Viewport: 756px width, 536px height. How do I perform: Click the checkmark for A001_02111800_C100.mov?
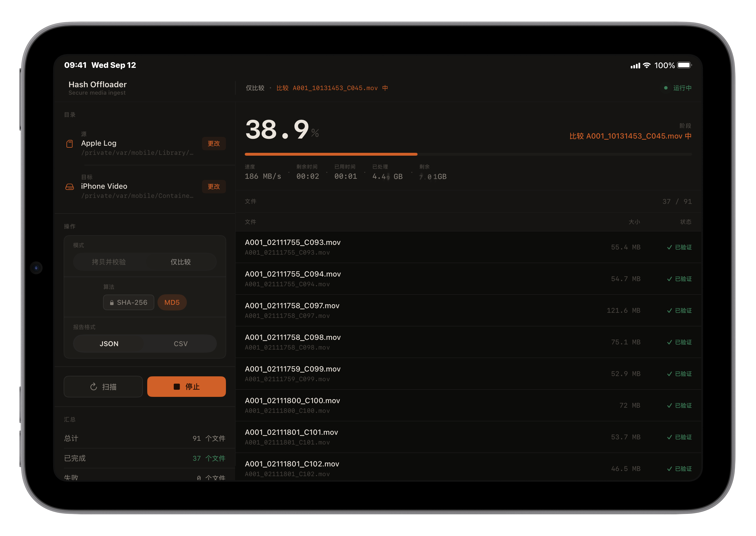669,406
